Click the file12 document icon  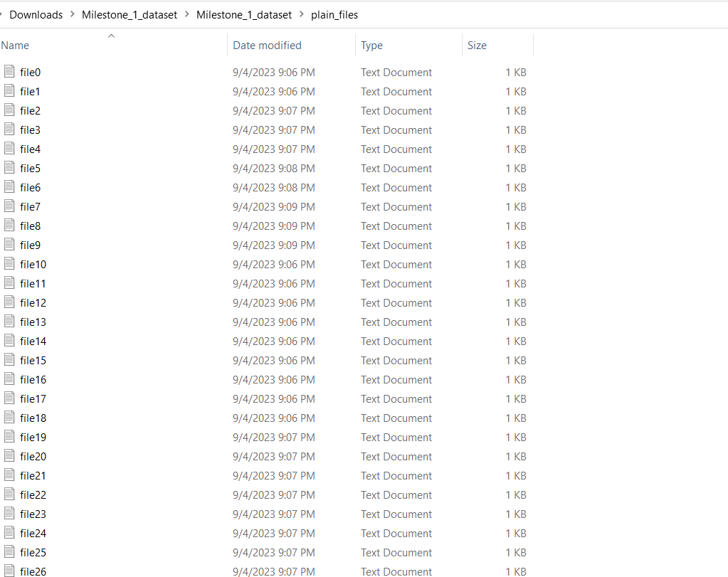coord(8,302)
